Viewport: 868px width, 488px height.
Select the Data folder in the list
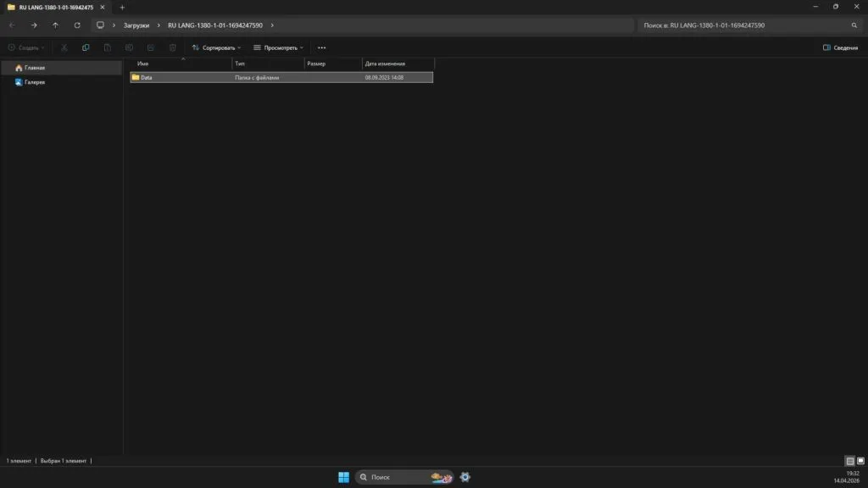point(281,77)
